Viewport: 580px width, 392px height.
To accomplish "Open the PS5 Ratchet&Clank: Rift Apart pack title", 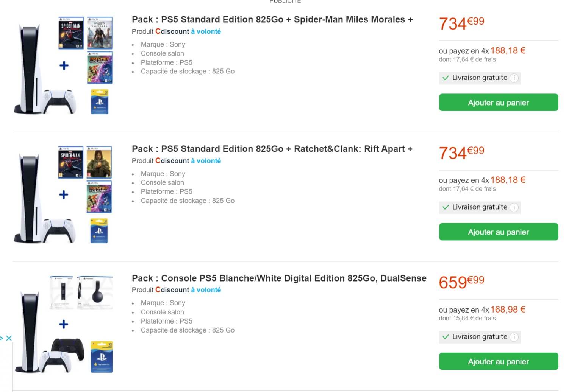I will click(272, 149).
